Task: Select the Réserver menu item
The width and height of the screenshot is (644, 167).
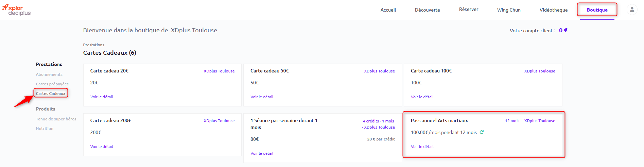Action: point(469,10)
